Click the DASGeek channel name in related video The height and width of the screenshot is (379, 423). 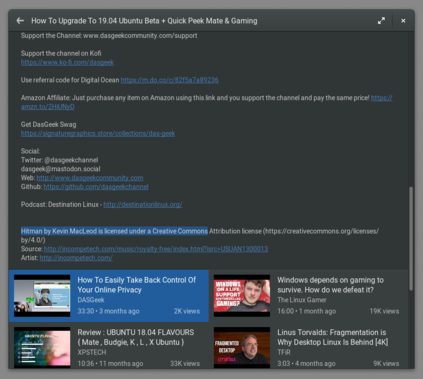[91, 300]
